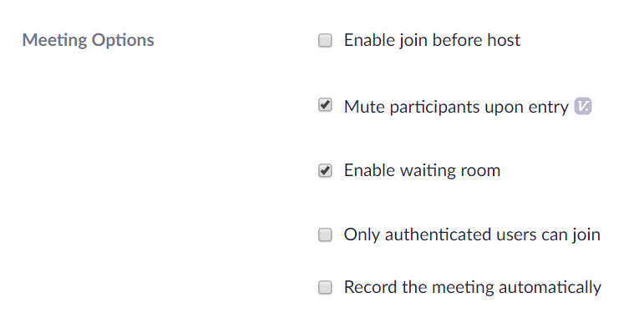Turn off waiting room via its checked box
Screen dimensions: 644x333
pos(325,170)
